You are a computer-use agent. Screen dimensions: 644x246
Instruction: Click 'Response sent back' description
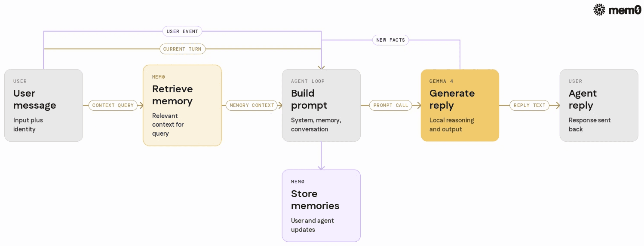point(589,125)
